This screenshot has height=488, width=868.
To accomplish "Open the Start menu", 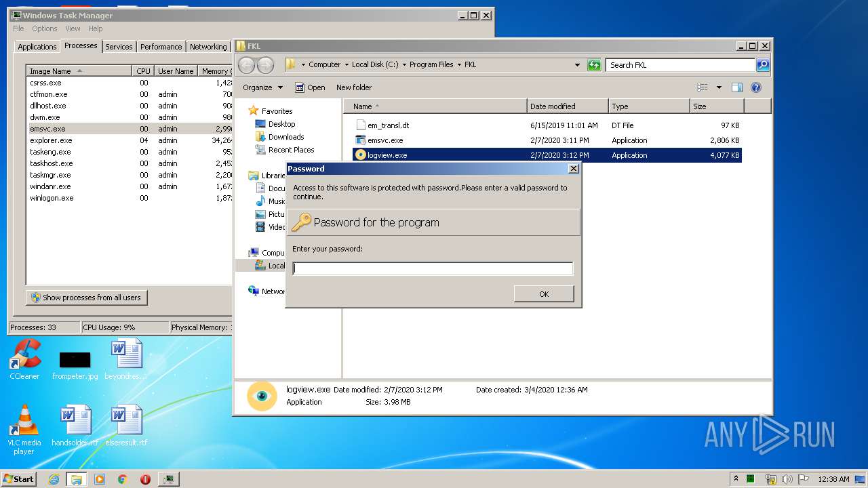I will tap(19, 479).
